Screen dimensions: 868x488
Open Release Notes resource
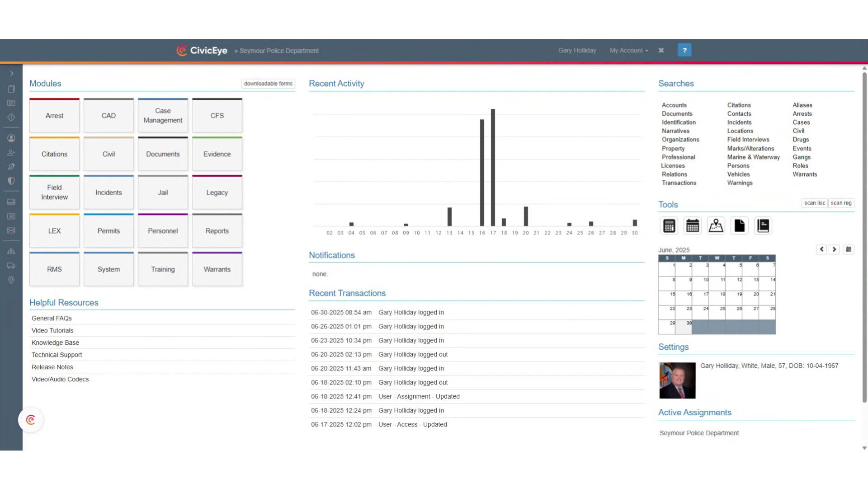point(52,367)
